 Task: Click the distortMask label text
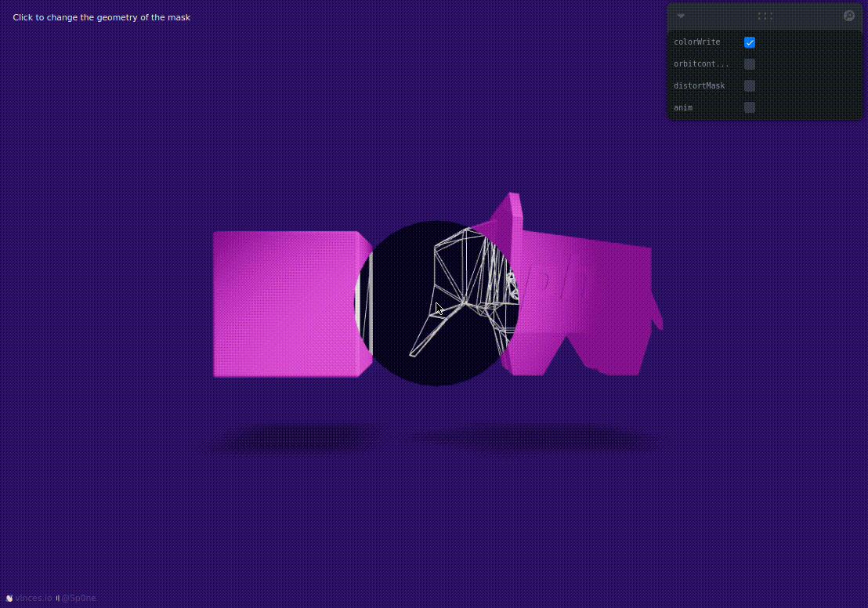(x=699, y=86)
